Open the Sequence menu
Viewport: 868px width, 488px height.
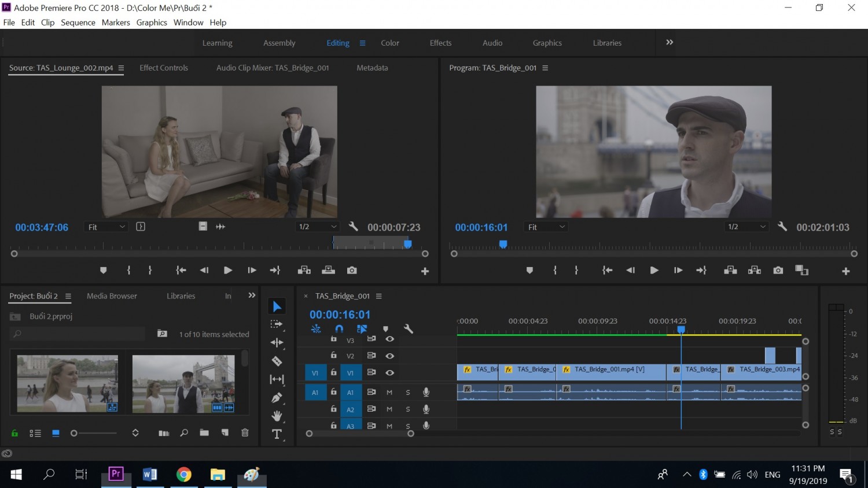click(x=78, y=23)
